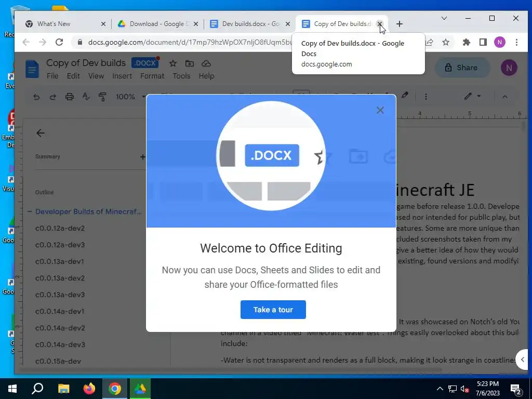Open a new Chrome tab
Image resolution: width=532 pixels, height=399 pixels.
(400, 24)
